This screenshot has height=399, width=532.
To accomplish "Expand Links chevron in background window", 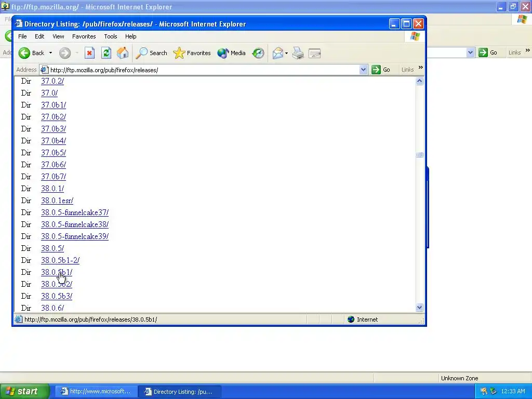I will point(528,50).
